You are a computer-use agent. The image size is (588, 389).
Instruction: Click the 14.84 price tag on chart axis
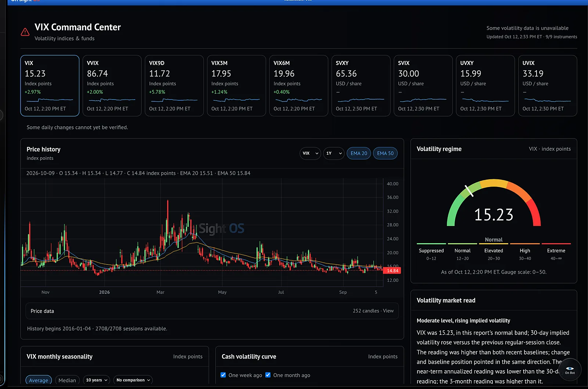[392, 271]
